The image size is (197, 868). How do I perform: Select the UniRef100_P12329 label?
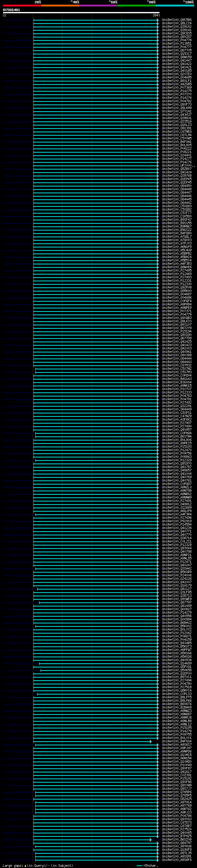tap(177, 460)
